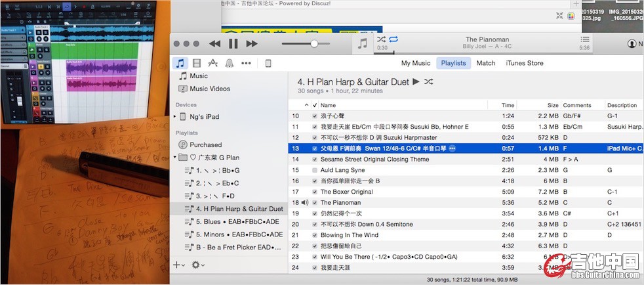
Task: Uncheck The Boxer Original song checkbox
Action: tap(315, 192)
